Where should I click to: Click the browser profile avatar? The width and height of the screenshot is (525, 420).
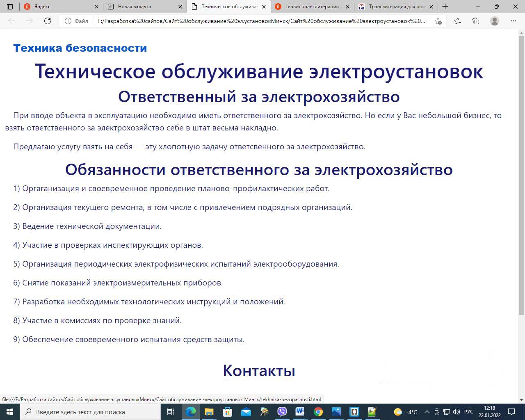[495, 21]
